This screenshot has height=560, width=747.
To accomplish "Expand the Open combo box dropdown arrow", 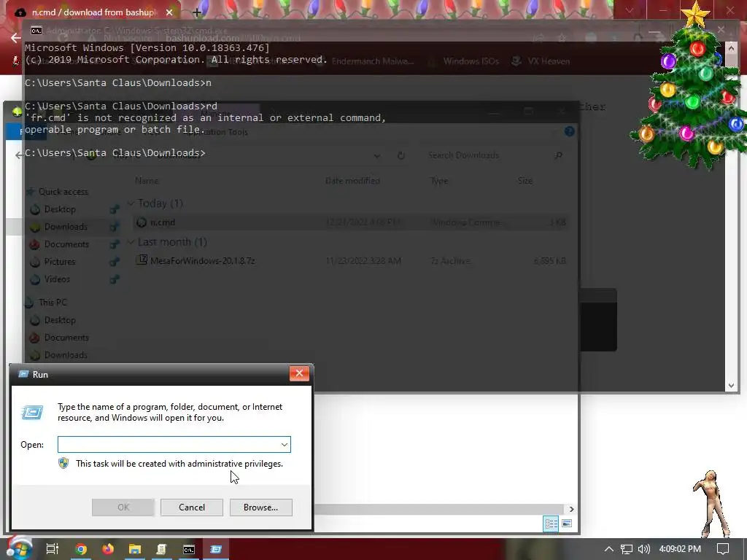I will click(285, 444).
